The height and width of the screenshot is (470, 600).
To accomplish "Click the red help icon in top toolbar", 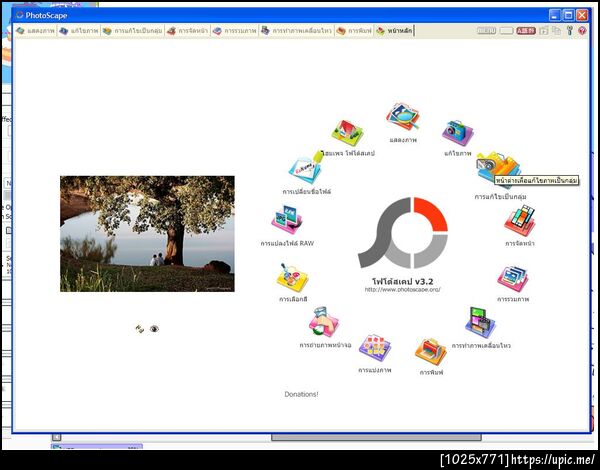I will [x=582, y=31].
